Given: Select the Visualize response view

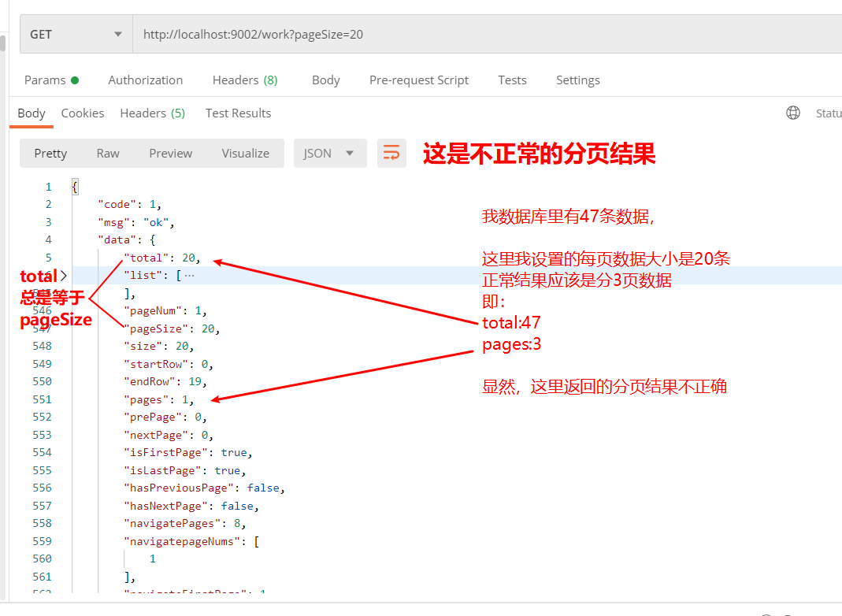Looking at the screenshot, I should [x=245, y=153].
